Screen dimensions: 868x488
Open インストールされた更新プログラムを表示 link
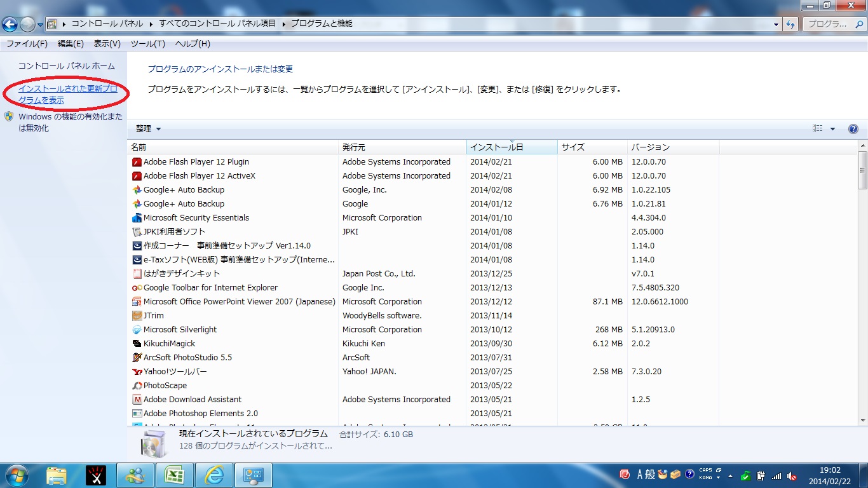pyautogui.click(x=68, y=95)
